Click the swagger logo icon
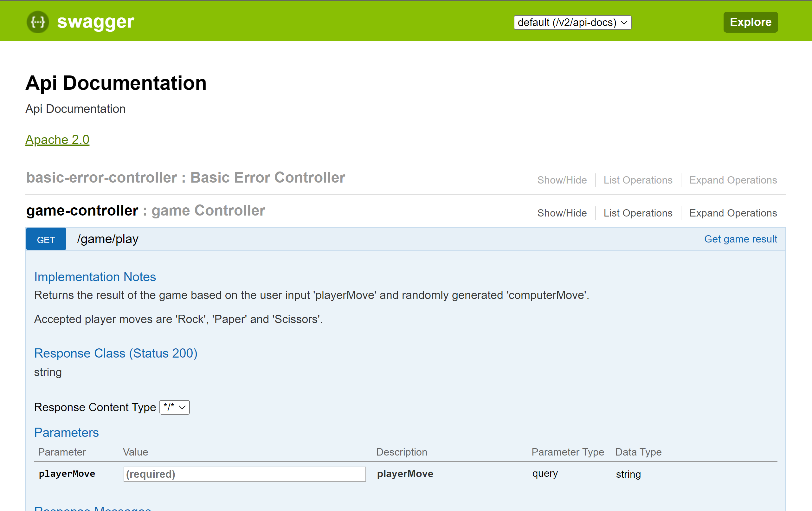 pyautogui.click(x=38, y=22)
